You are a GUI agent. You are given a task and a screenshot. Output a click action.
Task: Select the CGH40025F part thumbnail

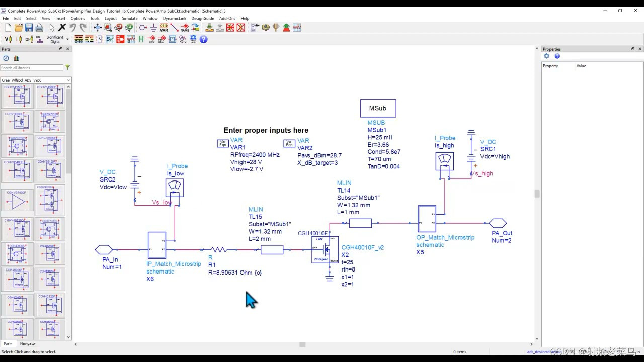pos(18,279)
